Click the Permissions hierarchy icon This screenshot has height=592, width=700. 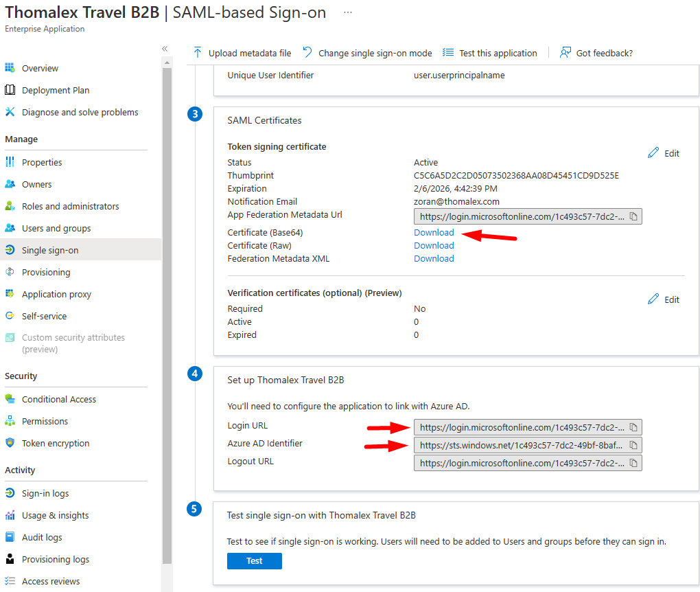tap(10, 421)
